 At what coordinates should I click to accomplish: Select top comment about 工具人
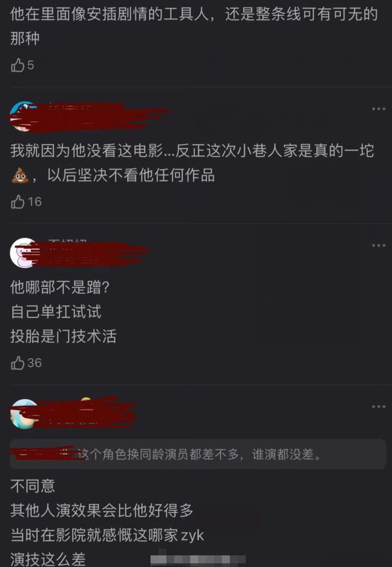click(194, 26)
